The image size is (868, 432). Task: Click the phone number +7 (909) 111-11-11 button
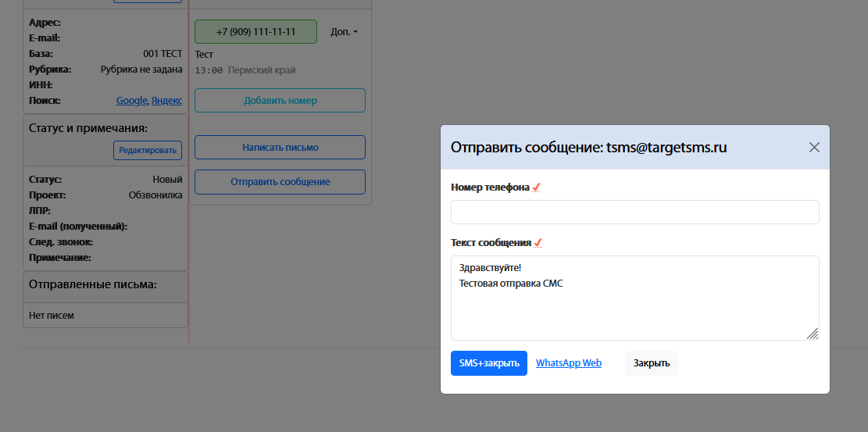tap(255, 31)
